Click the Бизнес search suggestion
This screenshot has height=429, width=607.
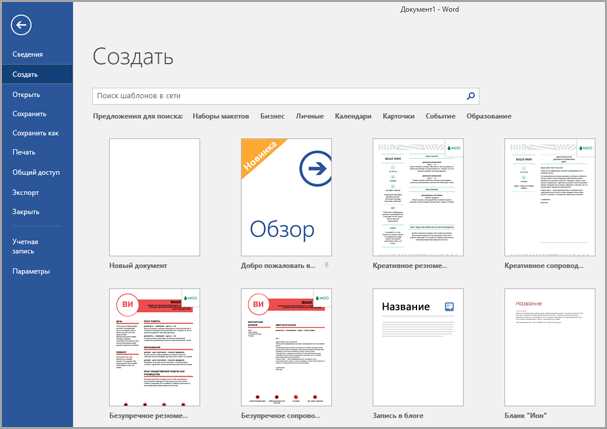tap(272, 116)
